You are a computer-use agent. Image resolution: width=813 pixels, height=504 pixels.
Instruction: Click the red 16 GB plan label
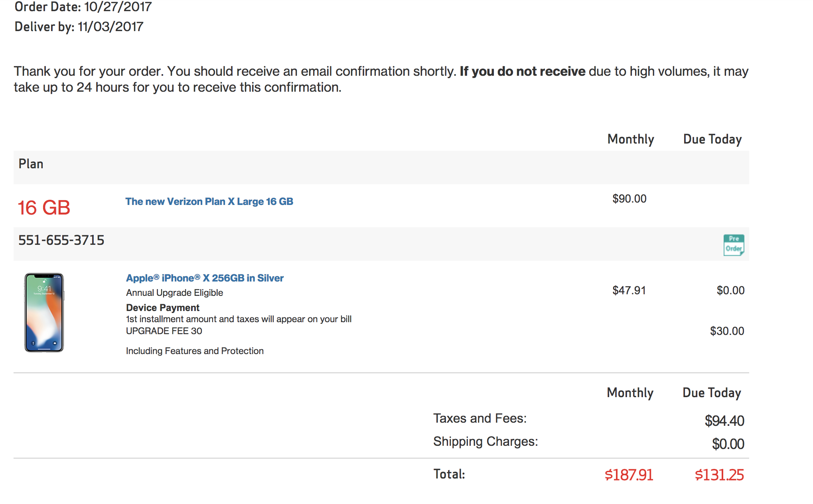[44, 208]
